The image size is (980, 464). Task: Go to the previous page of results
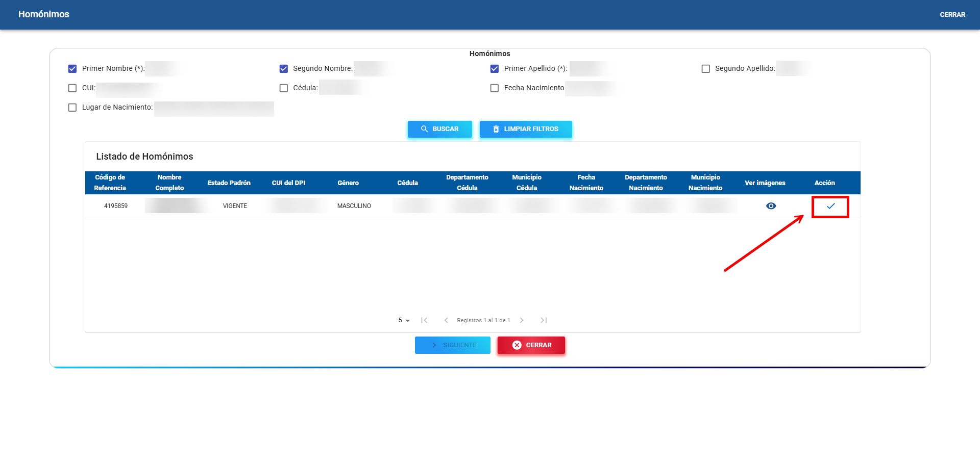(446, 320)
